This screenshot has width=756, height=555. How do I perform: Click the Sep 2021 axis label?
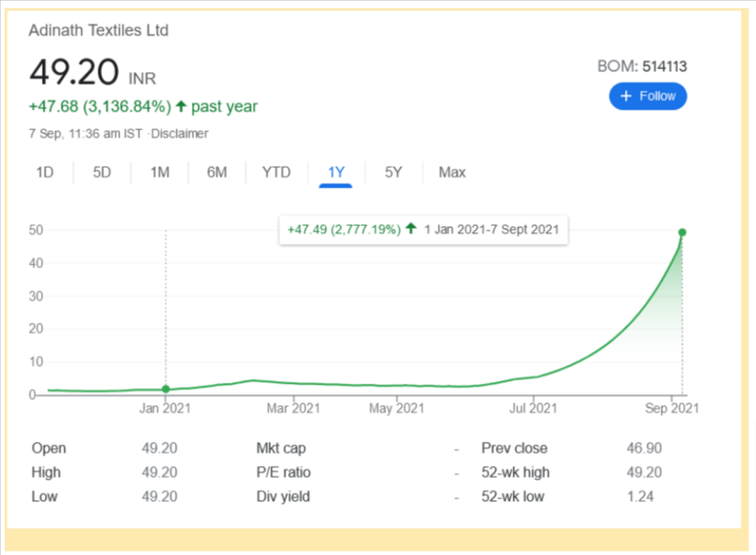pos(672,408)
